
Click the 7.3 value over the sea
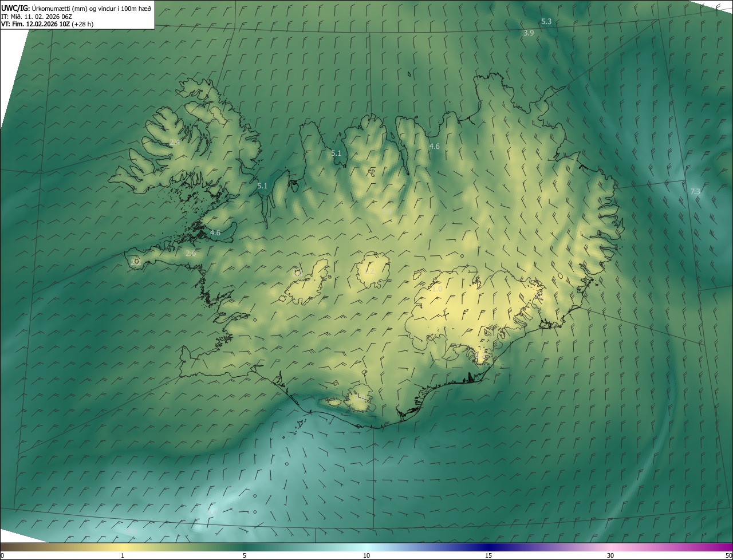[x=695, y=191]
